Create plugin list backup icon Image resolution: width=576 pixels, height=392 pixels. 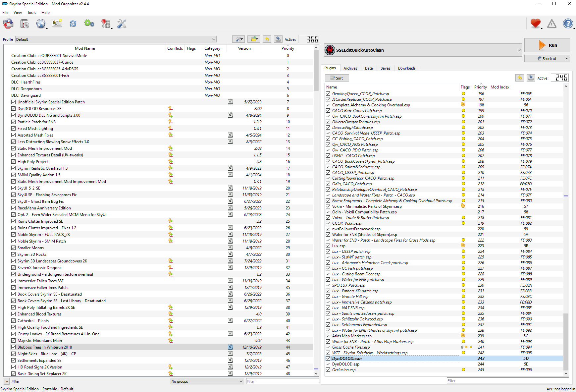(x=531, y=78)
